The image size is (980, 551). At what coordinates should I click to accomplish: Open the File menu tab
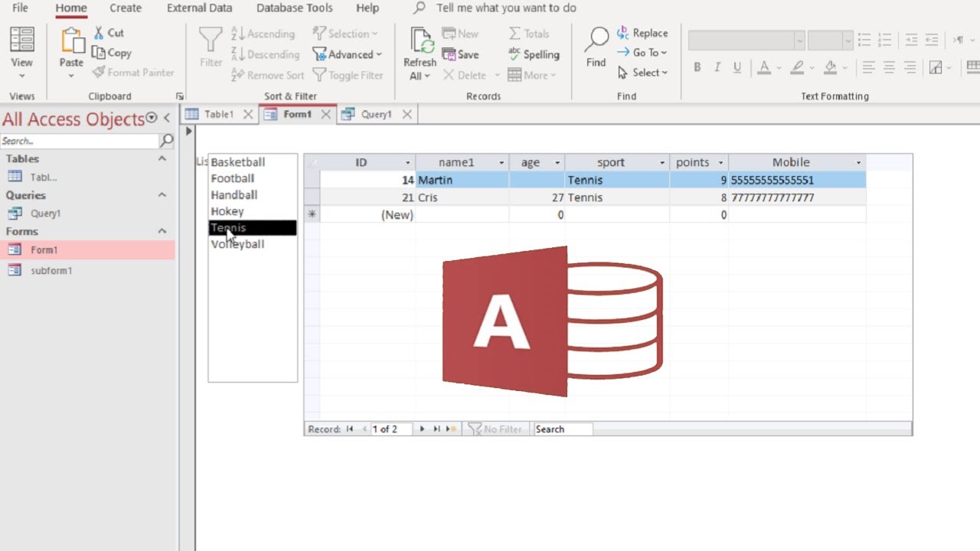point(20,8)
